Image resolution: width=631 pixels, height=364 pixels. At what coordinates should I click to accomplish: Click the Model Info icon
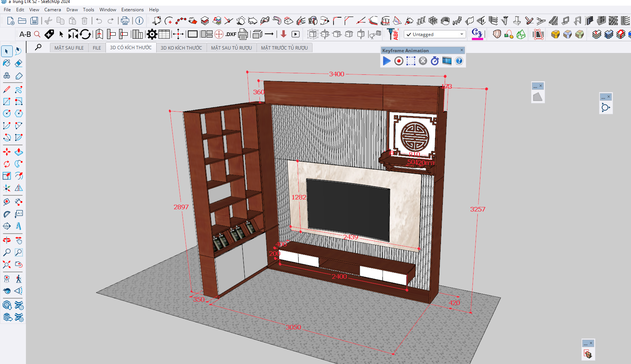tap(139, 21)
